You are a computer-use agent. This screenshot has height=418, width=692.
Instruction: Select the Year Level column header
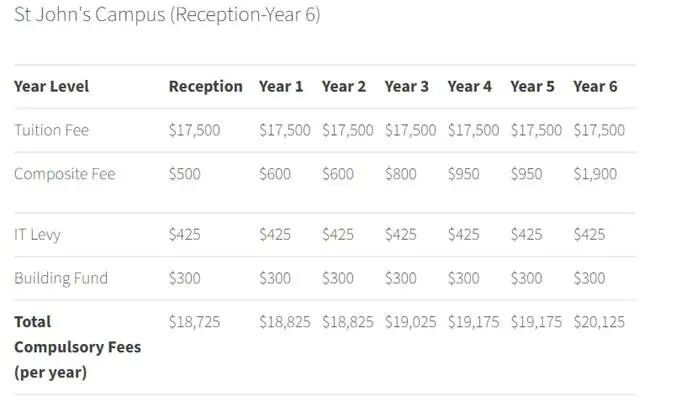51,86
